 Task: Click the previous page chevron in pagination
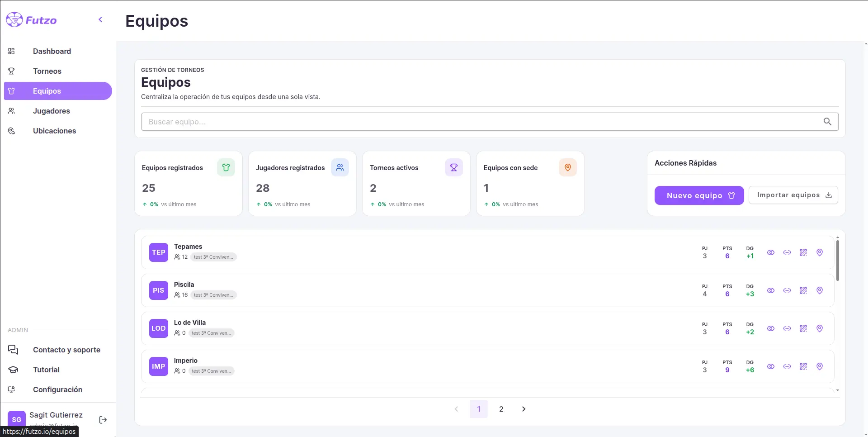click(457, 408)
